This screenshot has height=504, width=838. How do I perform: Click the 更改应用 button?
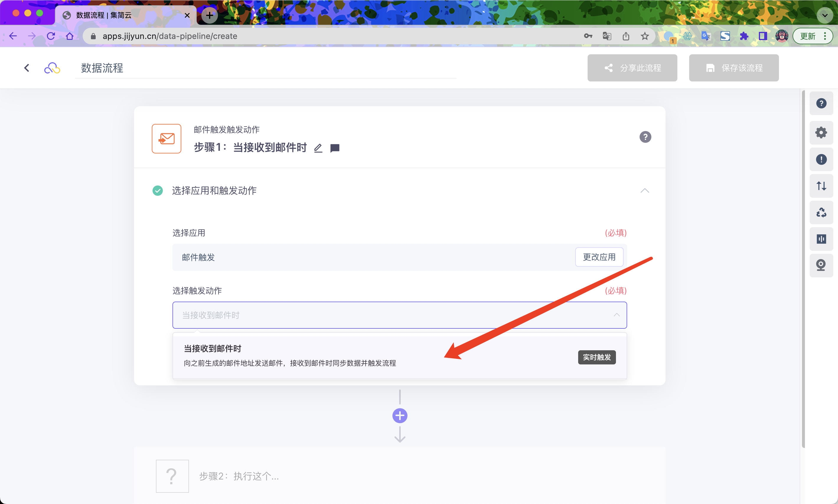pos(599,257)
